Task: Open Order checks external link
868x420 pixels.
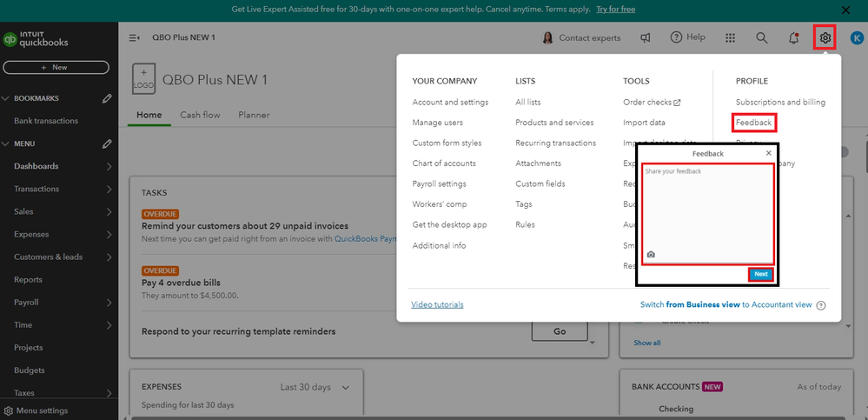Action: (x=652, y=103)
